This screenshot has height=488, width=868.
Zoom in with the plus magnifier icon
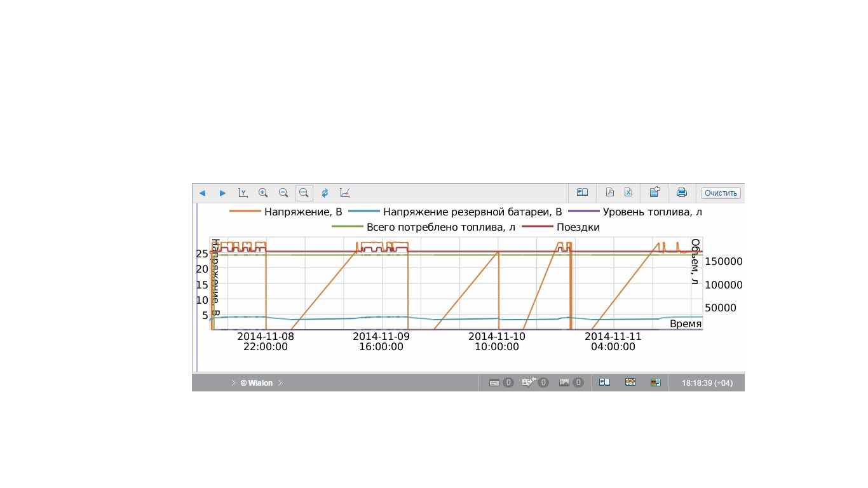[x=263, y=193]
